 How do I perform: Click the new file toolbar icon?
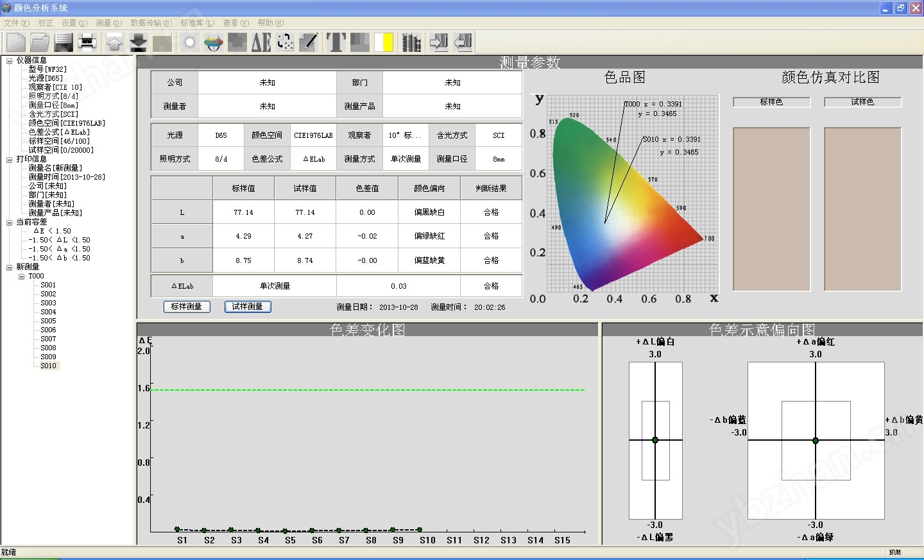pos(15,42)
